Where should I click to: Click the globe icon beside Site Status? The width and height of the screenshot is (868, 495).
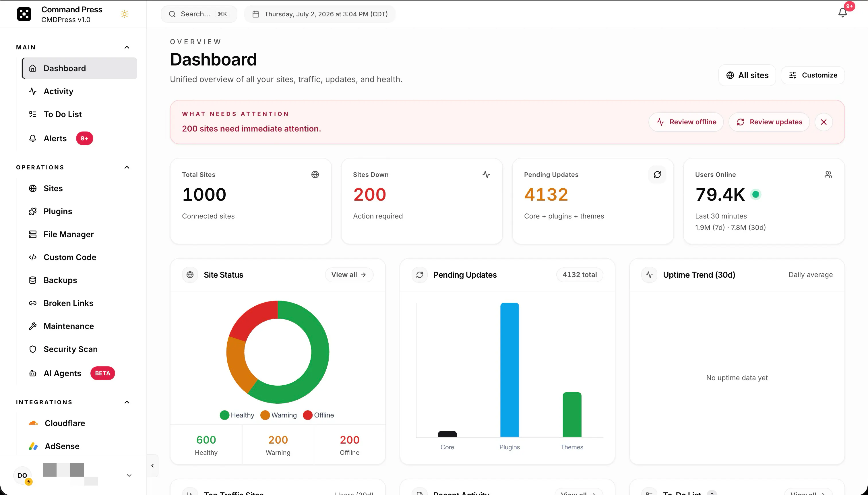pyautogui.click(x=190, y=275)
